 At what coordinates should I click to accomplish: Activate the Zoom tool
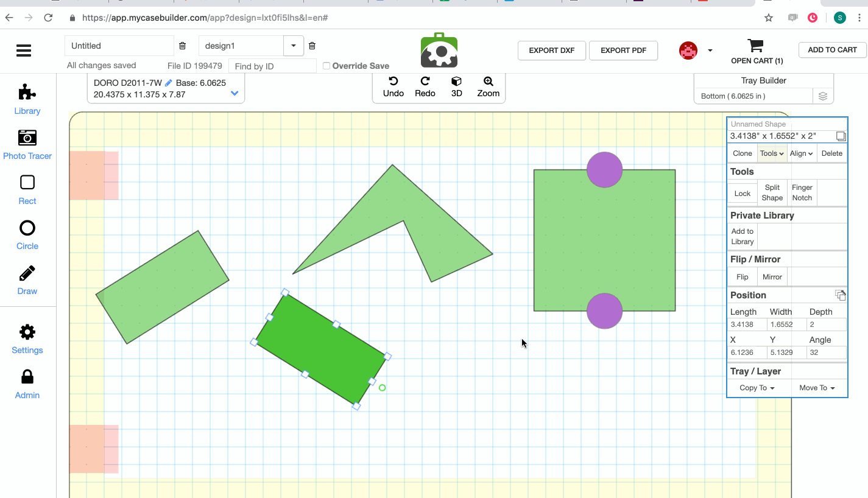click(487, 87)
